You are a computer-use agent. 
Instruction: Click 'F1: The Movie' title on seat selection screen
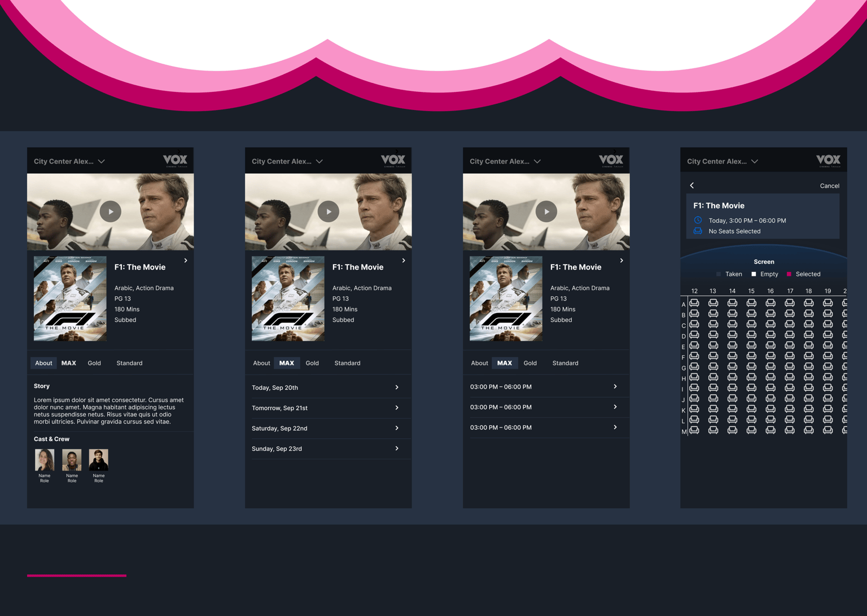(x=719, y=206)
